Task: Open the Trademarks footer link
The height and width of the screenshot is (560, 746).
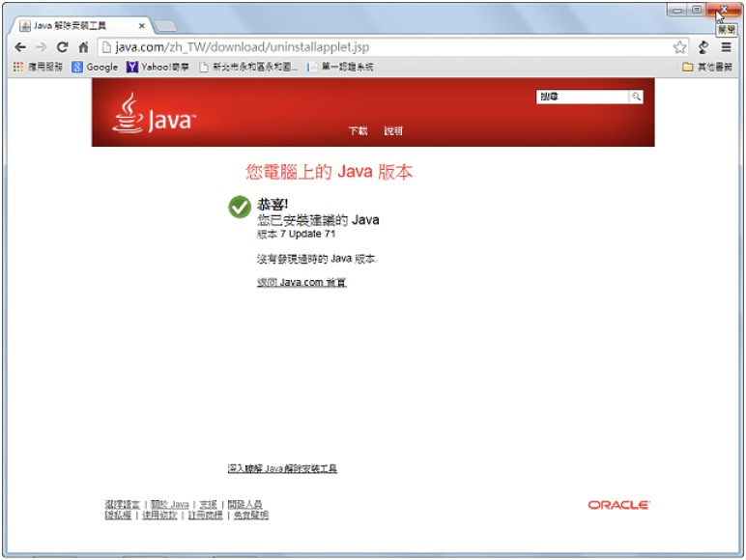Action: (x=205, y=516)
